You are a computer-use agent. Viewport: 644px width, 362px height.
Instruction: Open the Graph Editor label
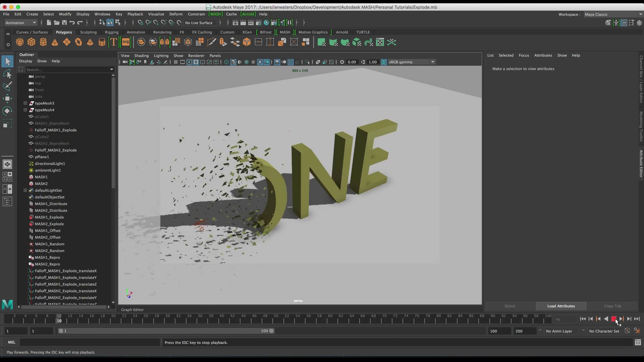click(x=132, y=310)
